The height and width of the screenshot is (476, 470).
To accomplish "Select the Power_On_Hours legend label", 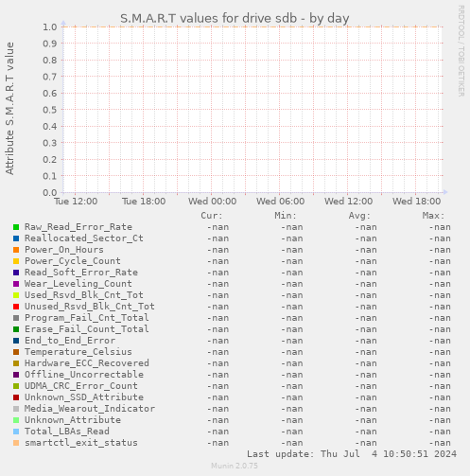I will tap(64, 250).
